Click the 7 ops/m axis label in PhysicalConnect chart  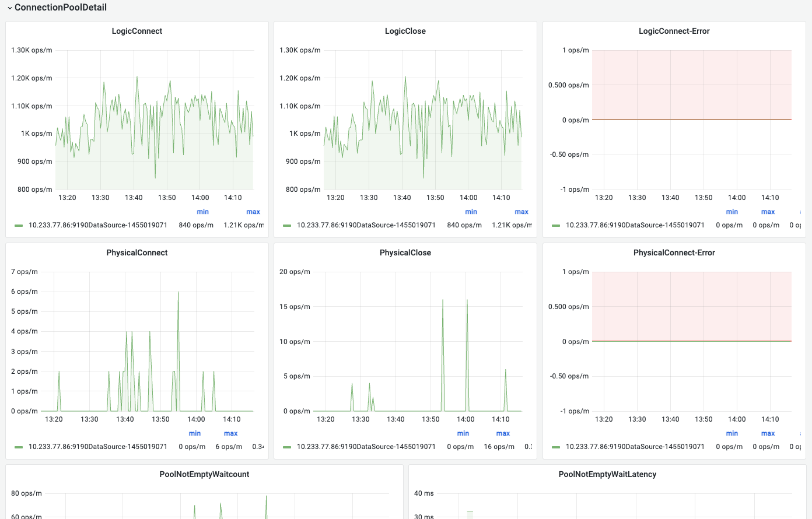pos(24,272)
